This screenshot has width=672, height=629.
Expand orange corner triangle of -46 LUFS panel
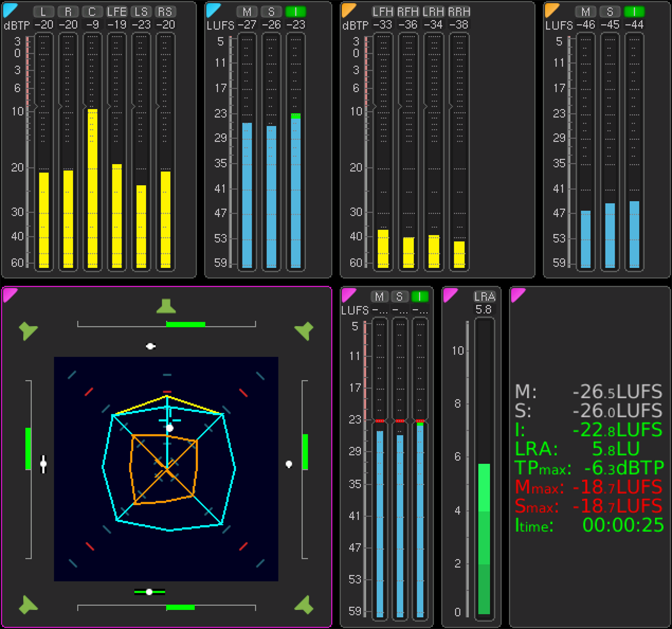click(x=551, y=9)
